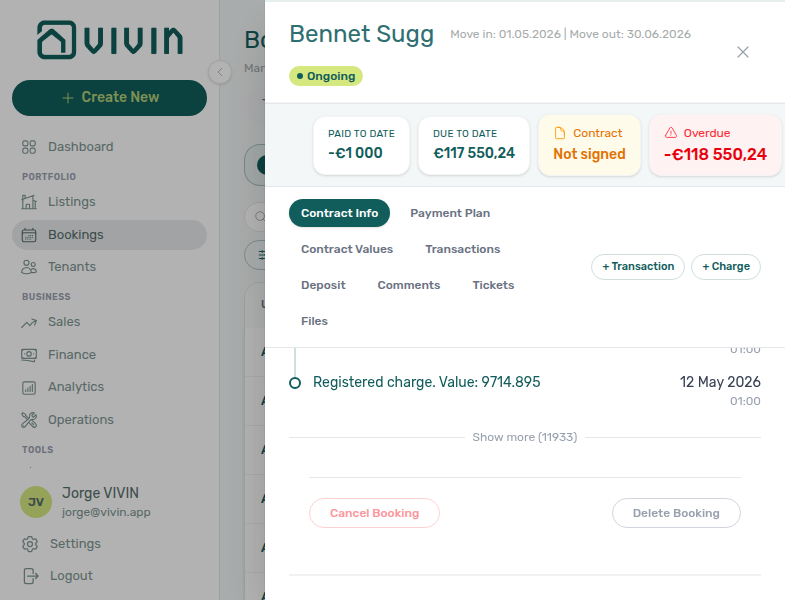Click Logout in the sidebar

click(x=110, y=576)
